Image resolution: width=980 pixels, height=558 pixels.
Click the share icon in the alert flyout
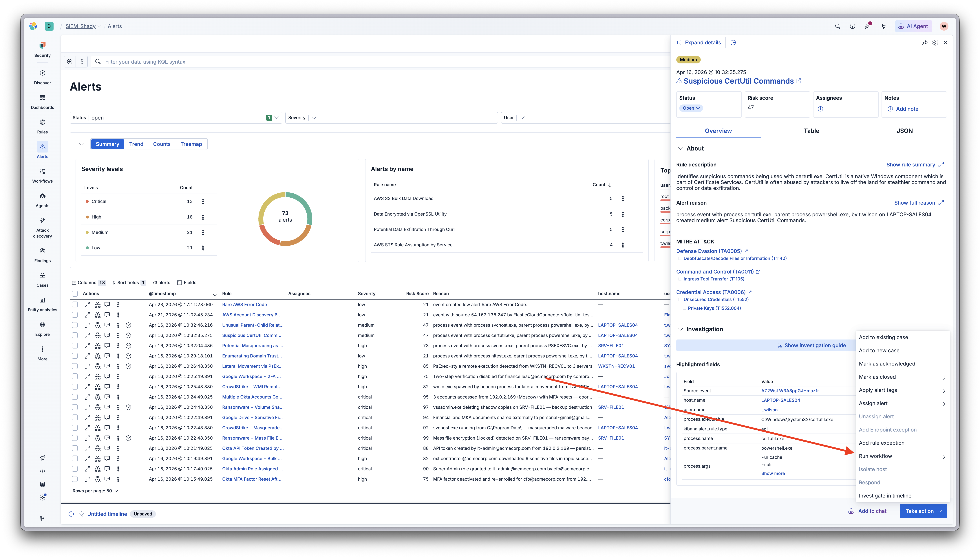pos(924,43)
